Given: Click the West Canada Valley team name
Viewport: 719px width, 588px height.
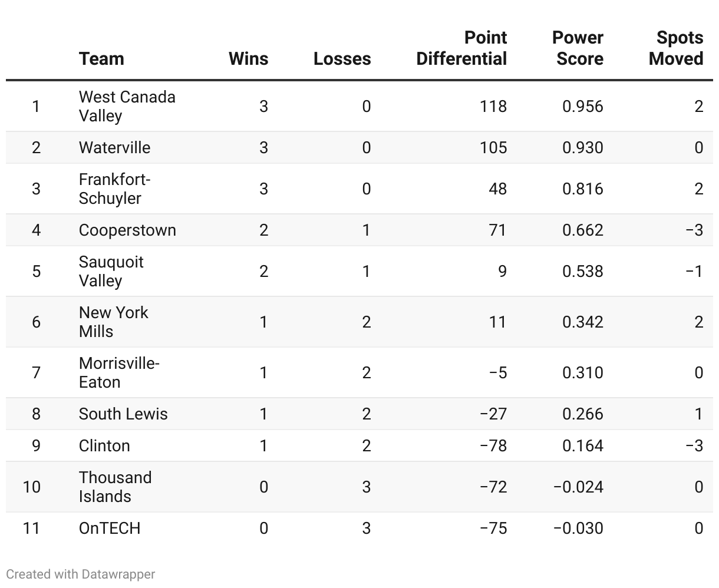Looking at the screenshot, I should [x=127, y=106].
